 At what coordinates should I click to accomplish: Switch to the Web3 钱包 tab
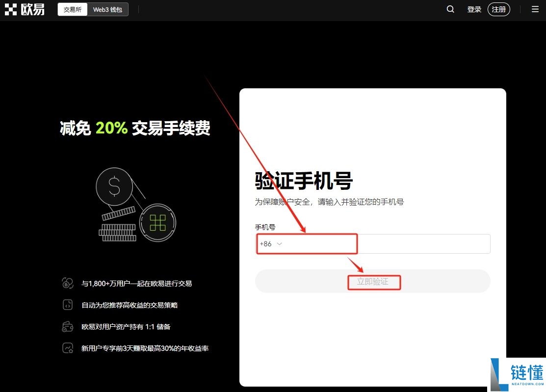point(107,9)
